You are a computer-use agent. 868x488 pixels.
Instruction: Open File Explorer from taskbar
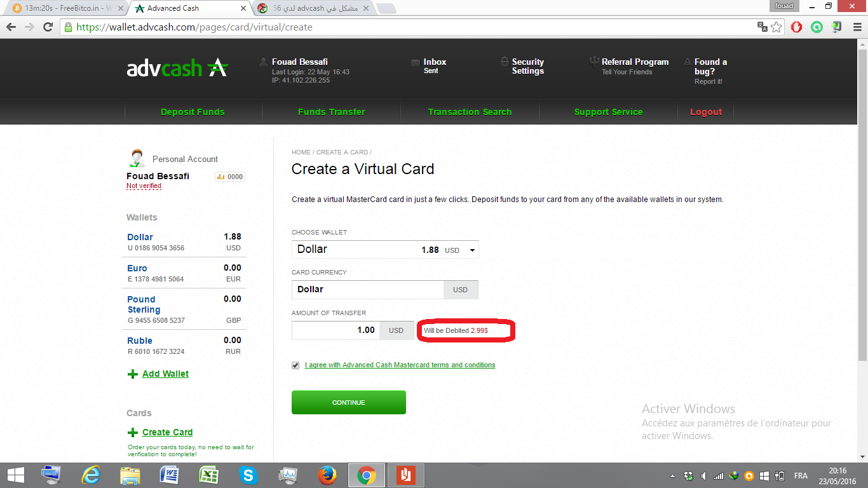point(130,475)
